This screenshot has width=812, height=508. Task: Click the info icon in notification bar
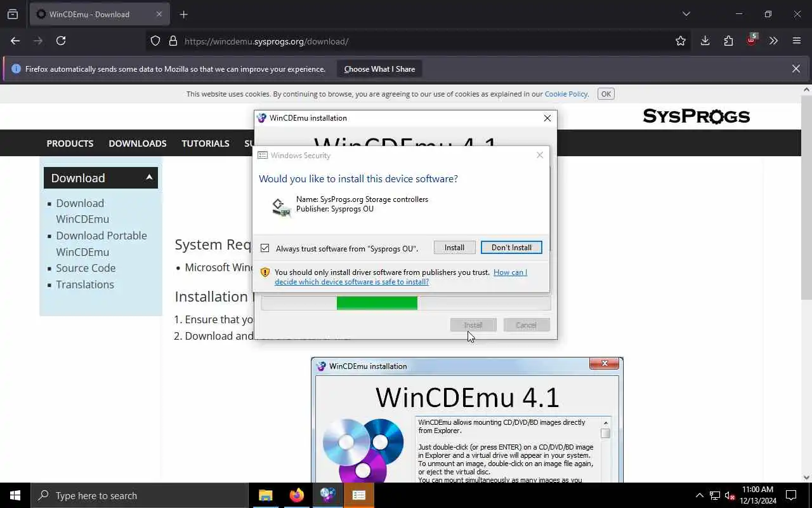pyautogui.click(x=16, y=69)
